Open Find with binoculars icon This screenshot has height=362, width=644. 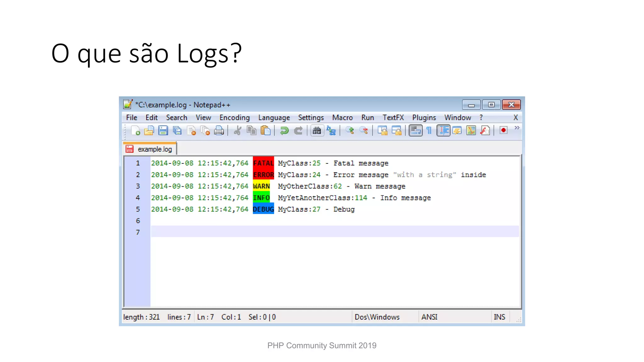click(317, 130)
